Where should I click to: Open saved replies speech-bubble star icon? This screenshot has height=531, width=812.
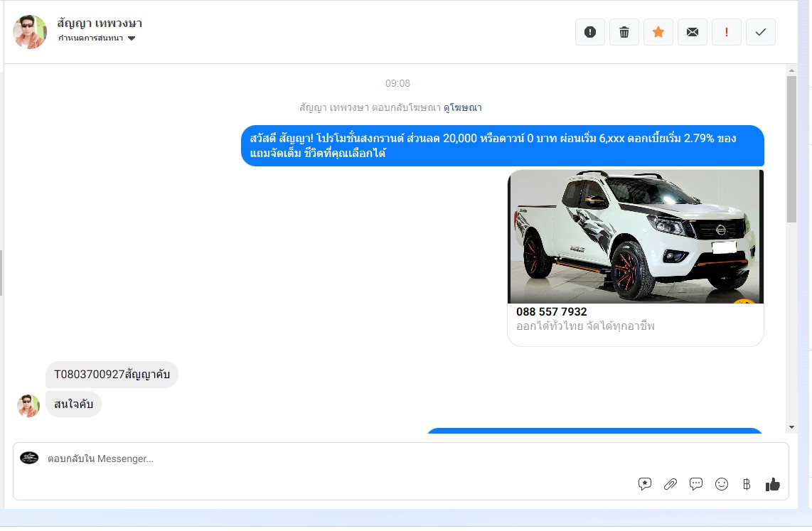point(645,484)
